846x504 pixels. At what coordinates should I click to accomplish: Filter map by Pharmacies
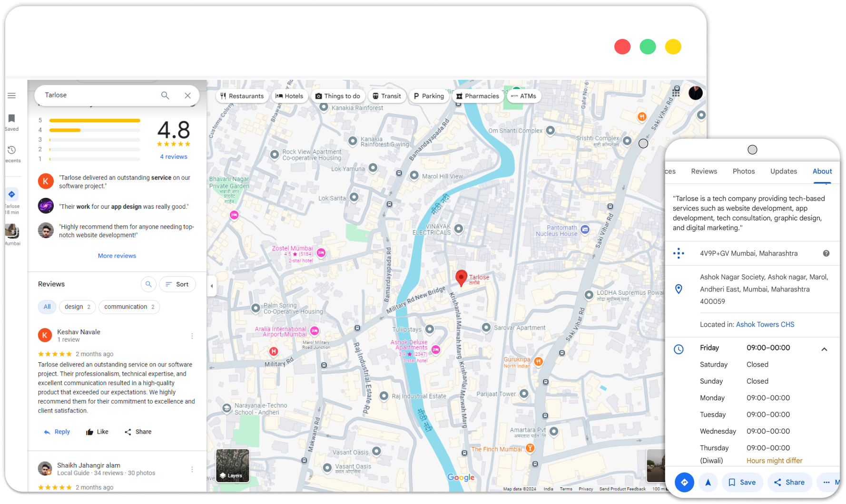pos(478,96)
